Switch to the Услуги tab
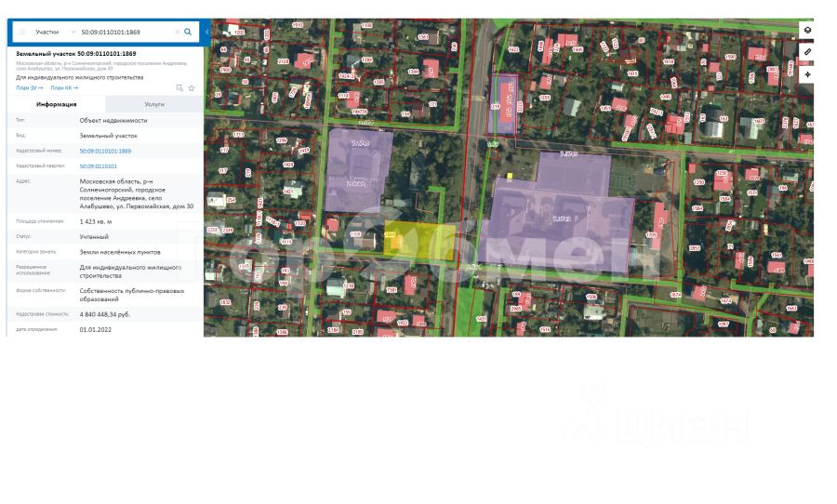This screenshot has width=837, height=504. pos(154,104)
